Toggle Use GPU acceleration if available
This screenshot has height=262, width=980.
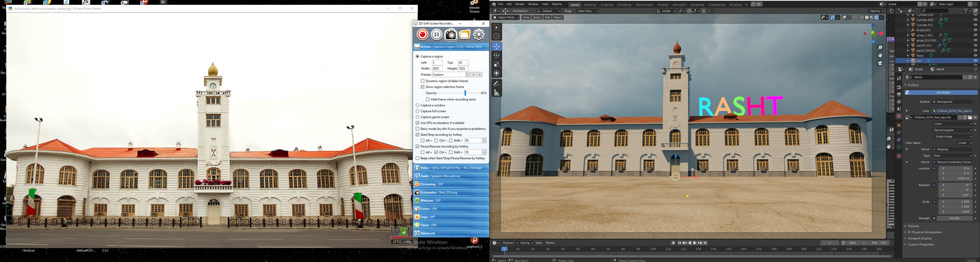[418, 123]
